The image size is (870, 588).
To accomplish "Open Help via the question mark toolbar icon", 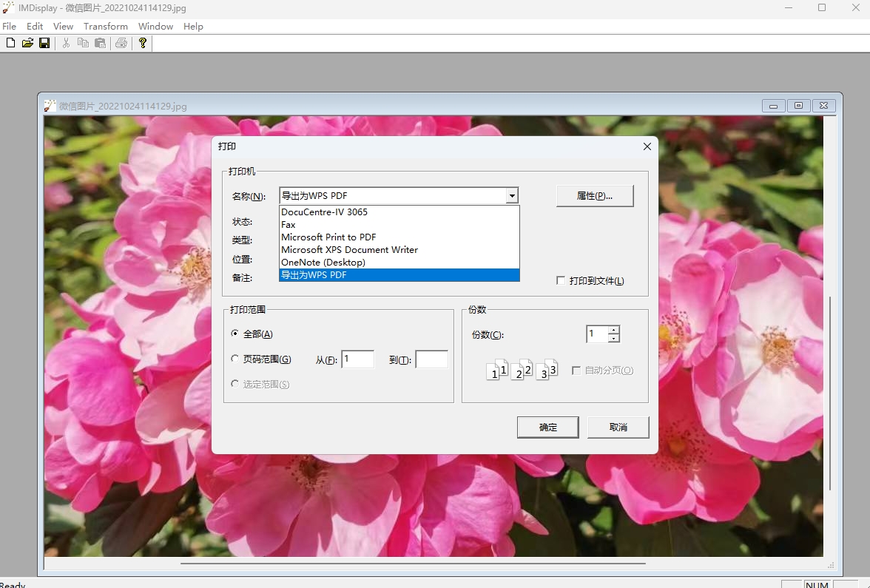I will 142,43.
